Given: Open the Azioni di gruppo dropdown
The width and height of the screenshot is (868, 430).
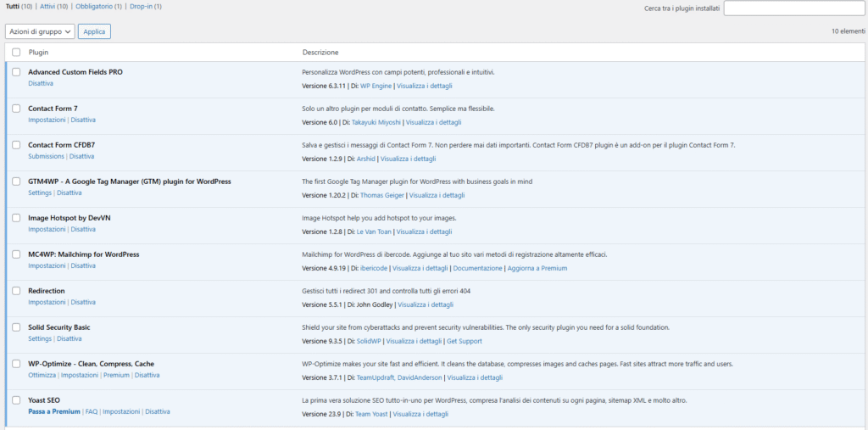Looking at the screenshot, I should point(40,31).
